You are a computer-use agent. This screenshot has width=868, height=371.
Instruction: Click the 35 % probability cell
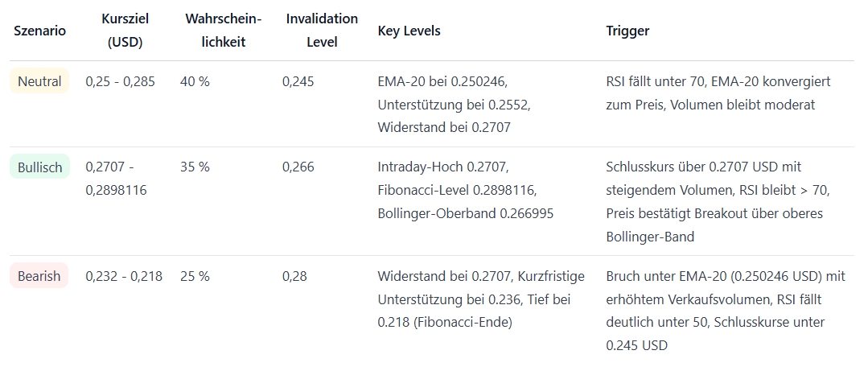coord(195,167)
